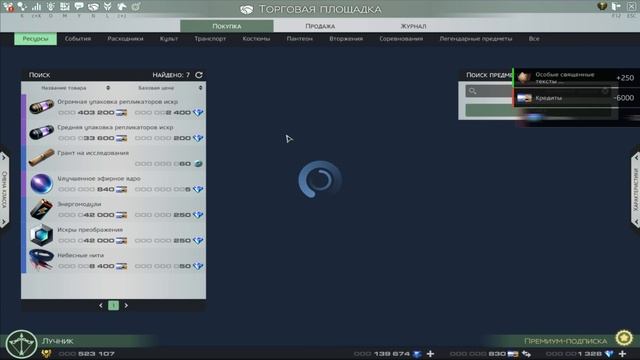Switch to the Продажа tab
Screen dimensions: 640x360
tap(320, 26)
